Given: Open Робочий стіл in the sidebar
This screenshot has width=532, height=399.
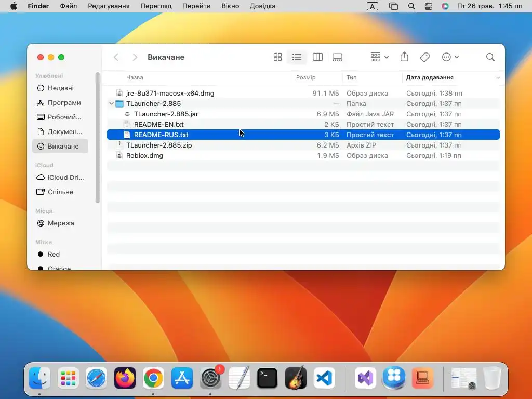Looking at the screenshot, I should point(60,117).
